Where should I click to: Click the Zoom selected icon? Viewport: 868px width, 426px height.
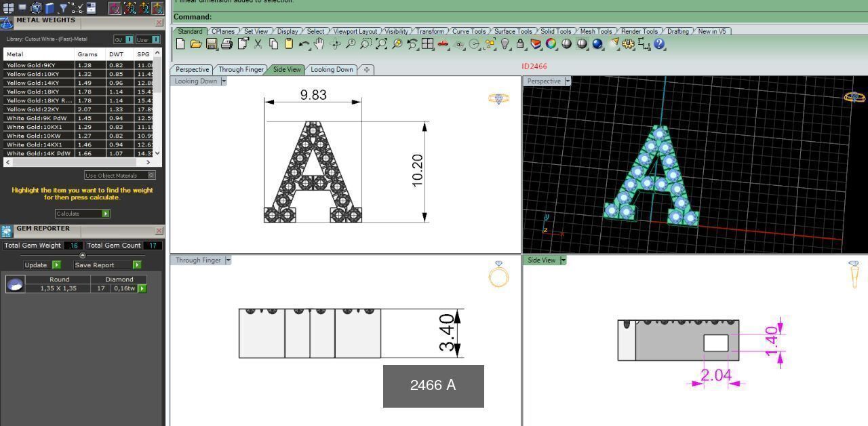click(397, 44)
